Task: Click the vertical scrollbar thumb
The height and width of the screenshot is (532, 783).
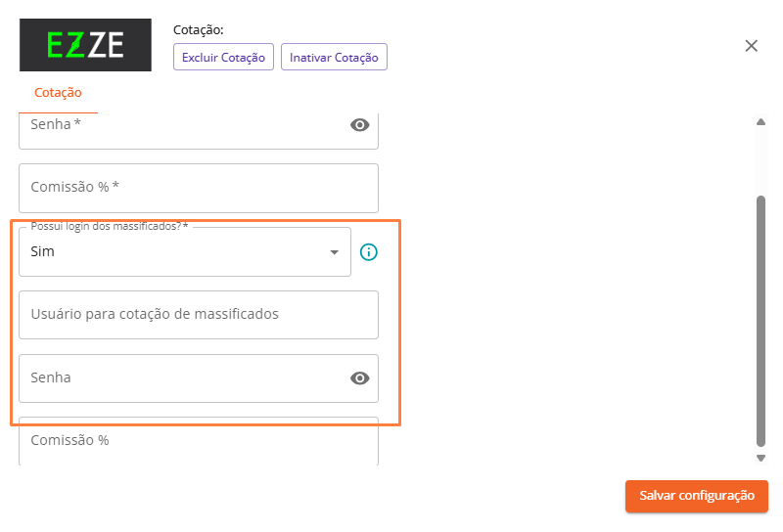Action: click(760, 321)
